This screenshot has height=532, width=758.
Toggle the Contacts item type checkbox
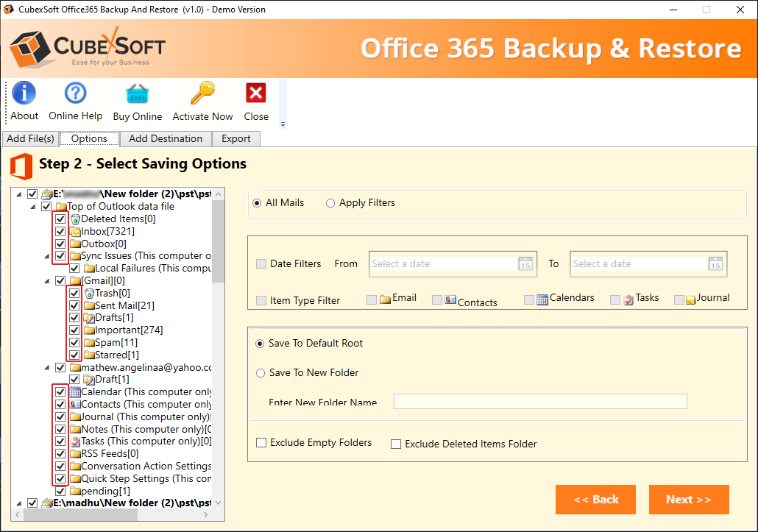(x=437, y=300)
